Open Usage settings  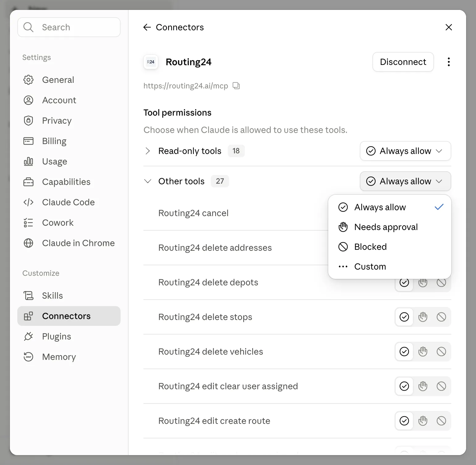[69, 161]
